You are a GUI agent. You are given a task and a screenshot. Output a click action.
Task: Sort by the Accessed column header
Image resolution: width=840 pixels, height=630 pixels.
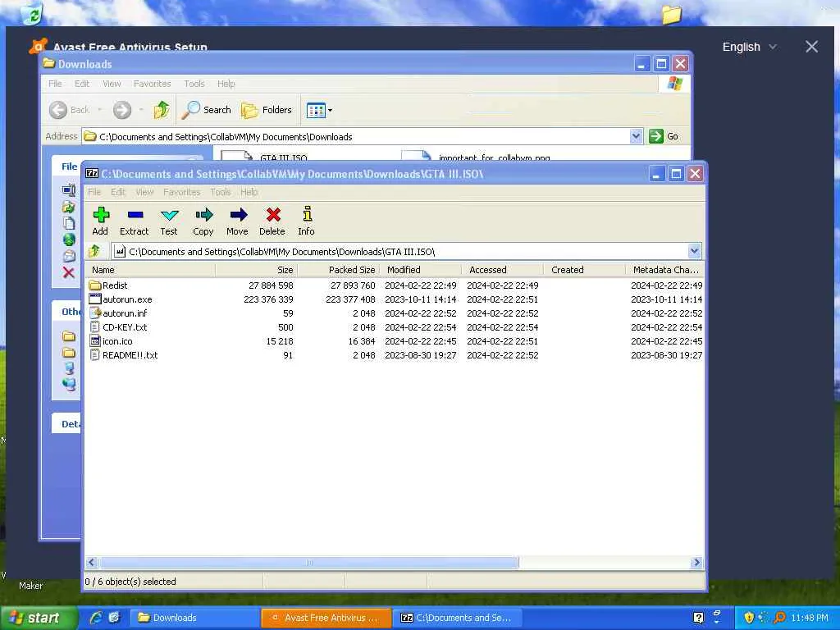tap(503, 269)
